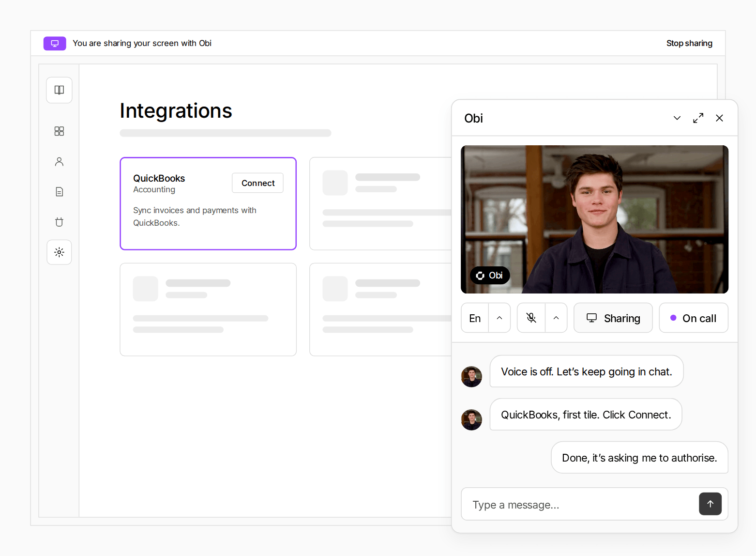
Task: Click the You are sharing your screen notice
Action: 142,44
